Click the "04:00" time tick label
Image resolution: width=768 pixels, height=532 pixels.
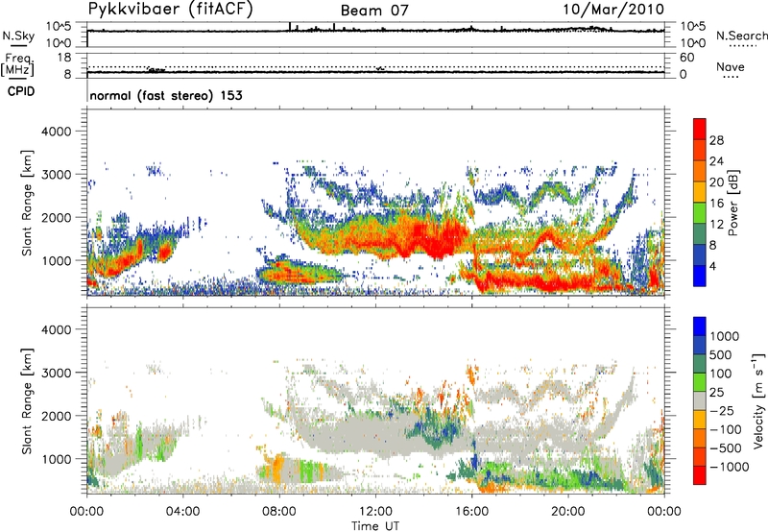click(182, 512)
